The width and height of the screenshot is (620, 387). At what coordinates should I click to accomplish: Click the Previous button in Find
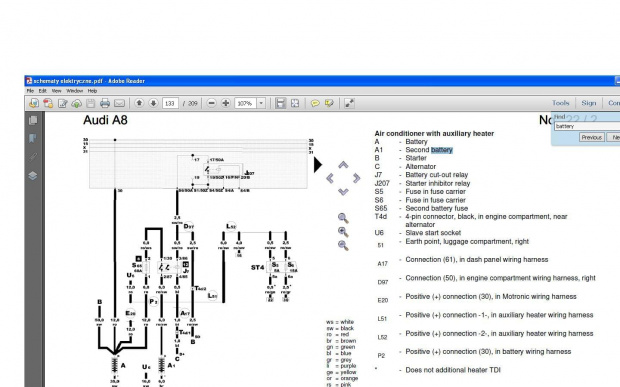coord(592,137)
